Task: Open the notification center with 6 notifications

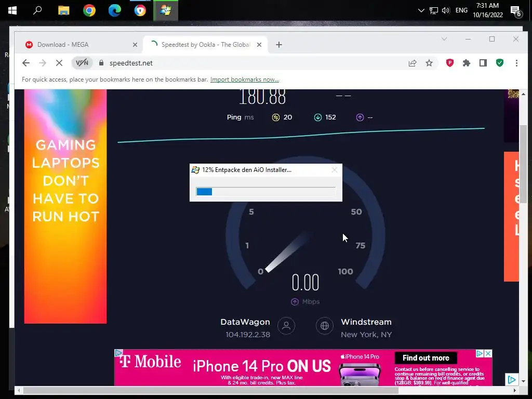Action: pos(516,11)
